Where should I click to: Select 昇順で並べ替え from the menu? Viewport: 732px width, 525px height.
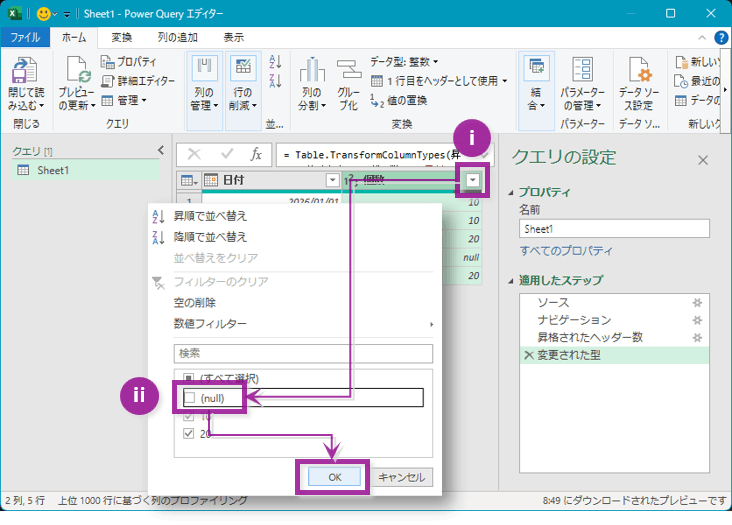210,216
